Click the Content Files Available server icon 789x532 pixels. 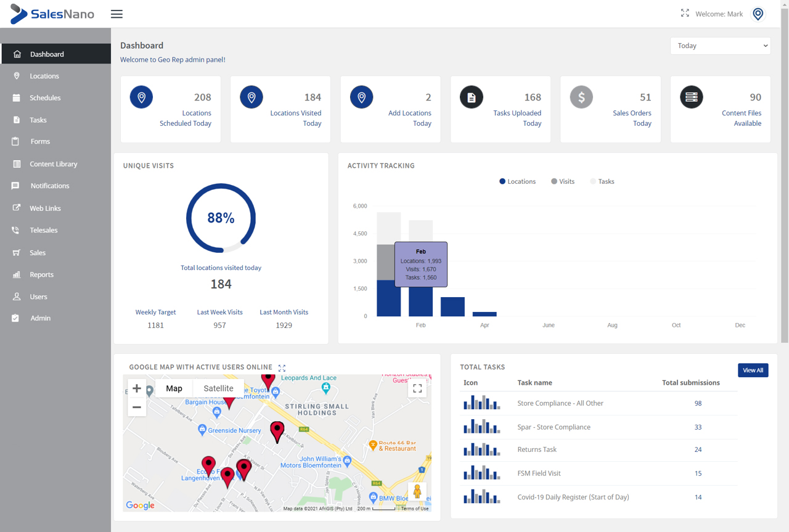click(692, 97)
